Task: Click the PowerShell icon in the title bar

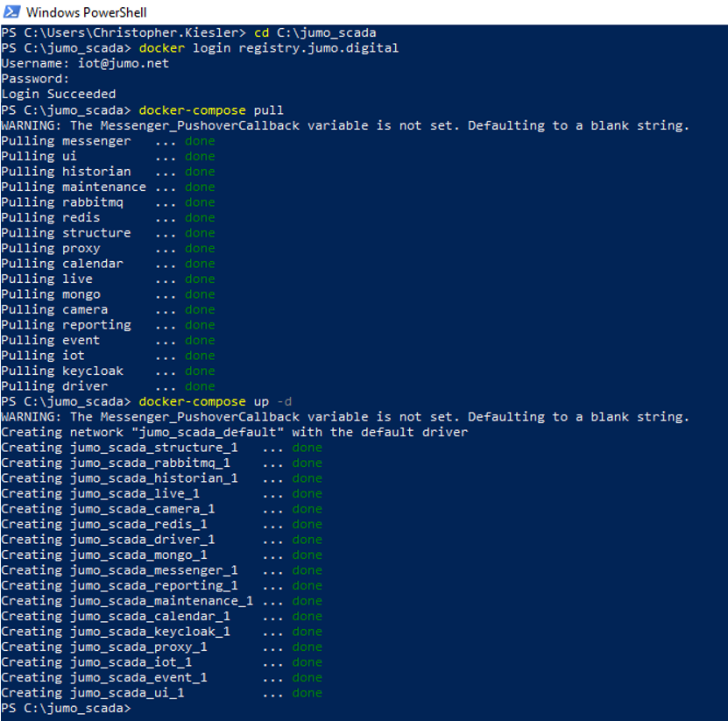Action: tap(11, 12)
